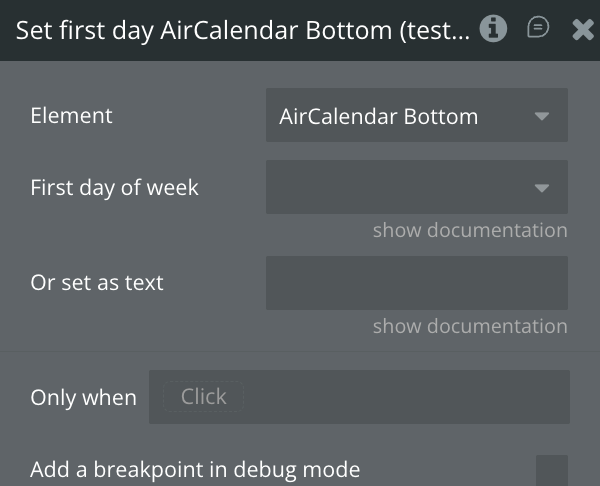
Task: Expand the First day of week dropdown
Action: pyautogui.click(x=400, y=187)
